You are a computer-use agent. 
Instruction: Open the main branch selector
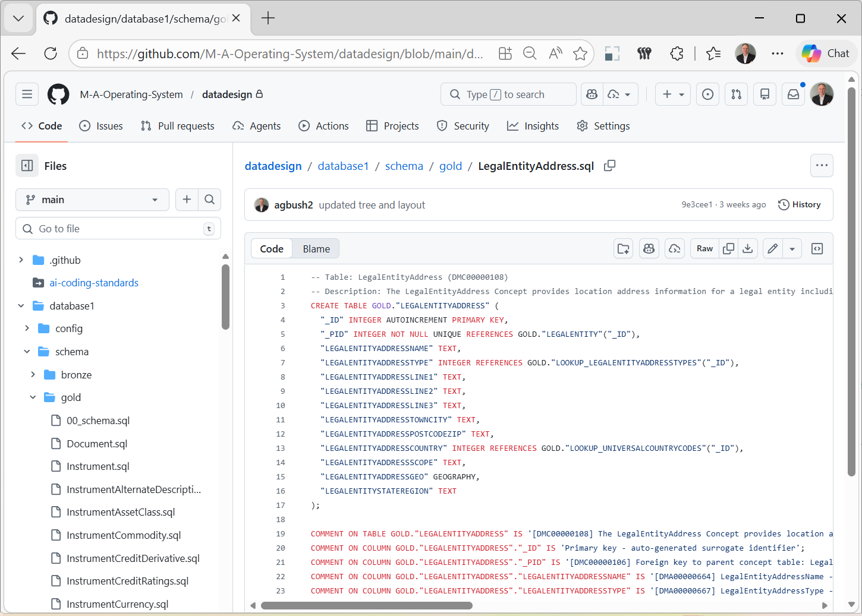coord(92,200)
